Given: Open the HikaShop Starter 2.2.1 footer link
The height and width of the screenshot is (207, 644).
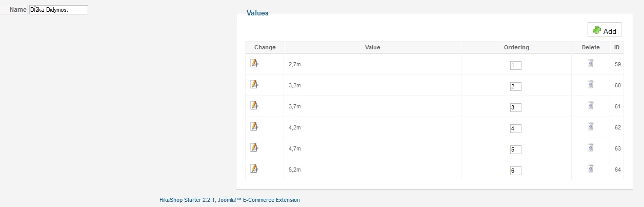Looking at the screenshot, I should [230, 200].
